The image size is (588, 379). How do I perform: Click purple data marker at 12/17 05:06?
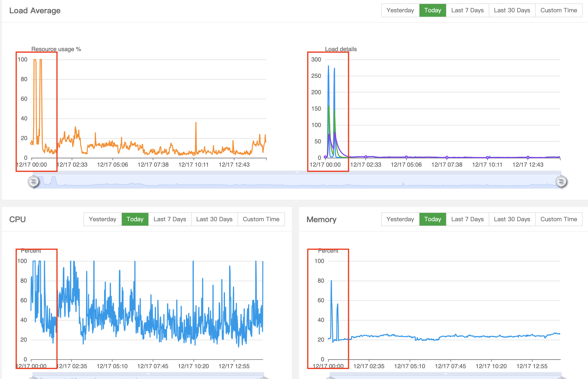(x=406, y=157)
